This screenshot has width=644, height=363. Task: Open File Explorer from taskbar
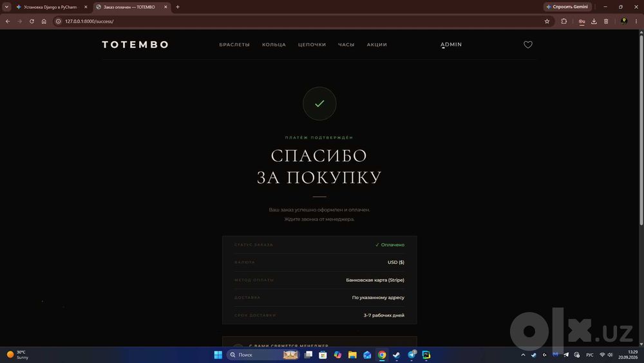click(352, 355)
